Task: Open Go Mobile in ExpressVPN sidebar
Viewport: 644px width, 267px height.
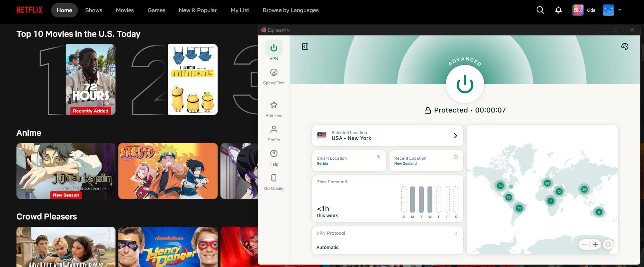Action: point(274,182)
